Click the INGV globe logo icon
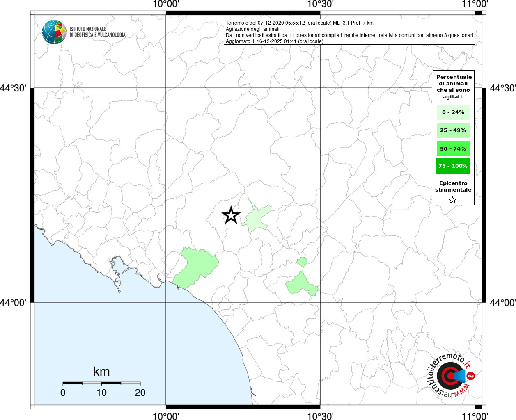This screenshot has height=420, width=516. 54,32
